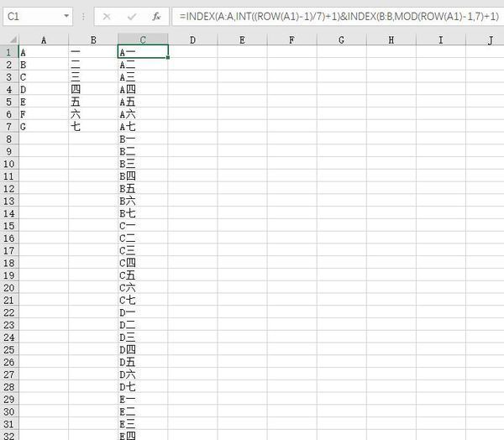This screenshot has width=504, height=440.
Task: Click the cancel (X) formula icon
Action: pos(107,17)
